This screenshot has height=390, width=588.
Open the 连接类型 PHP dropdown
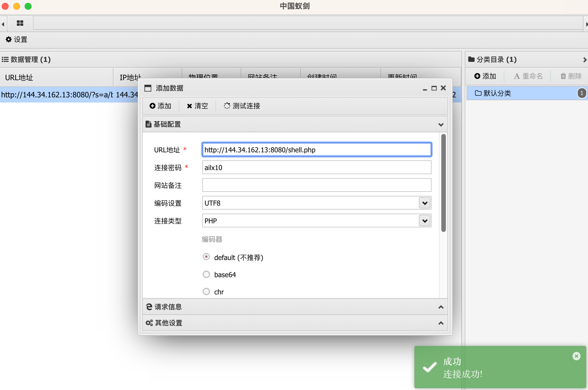(425, 221)
